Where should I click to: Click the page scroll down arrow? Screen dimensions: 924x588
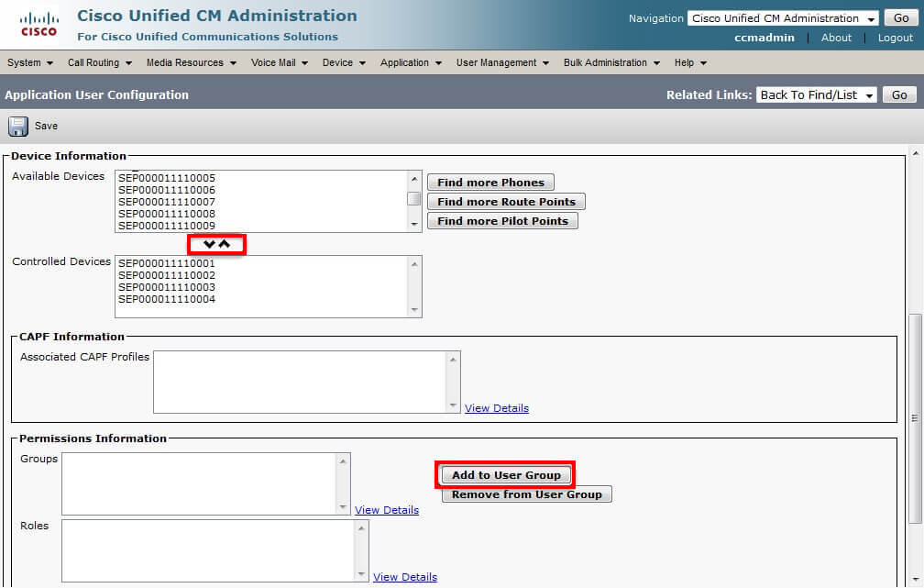(x=915, y=579)
